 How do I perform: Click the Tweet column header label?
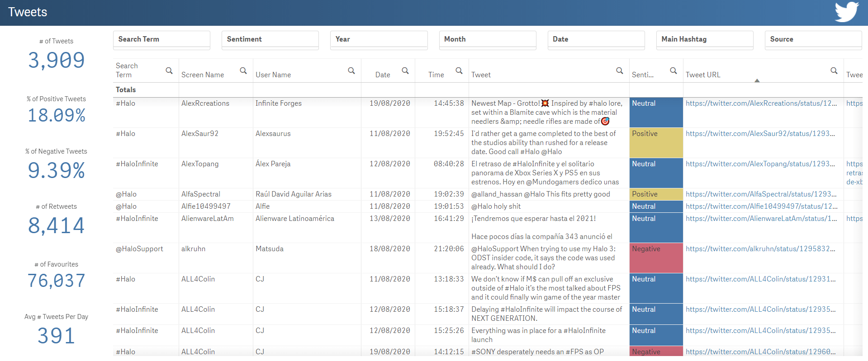(481, 75)
